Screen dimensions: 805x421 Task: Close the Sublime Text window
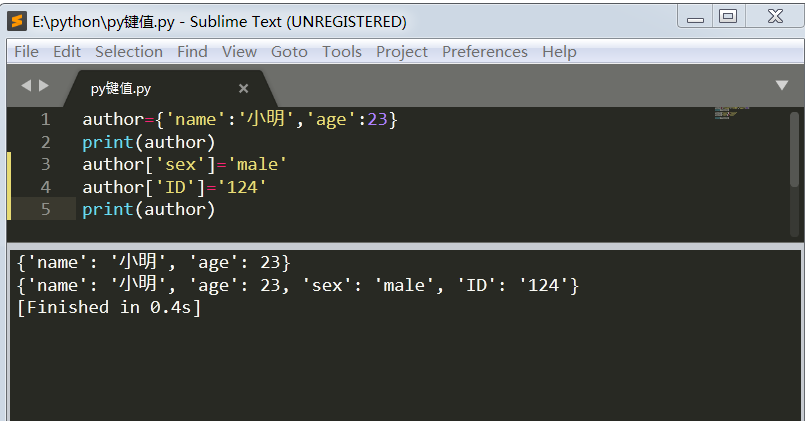775,16
